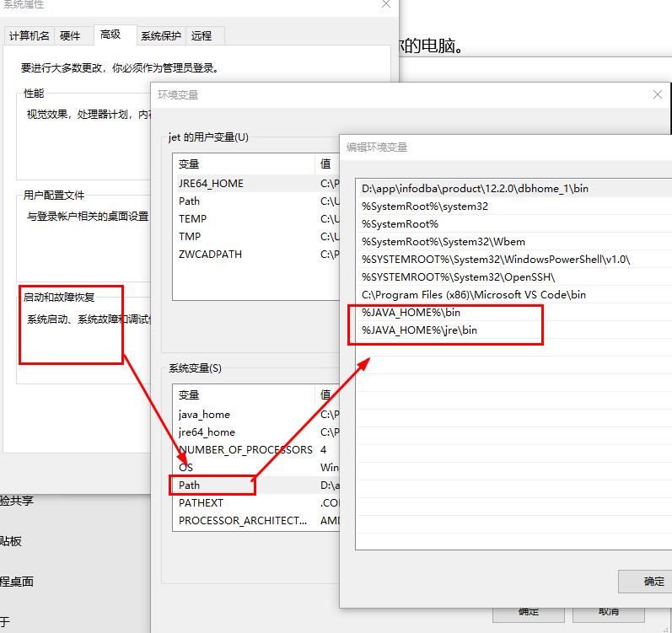Click 确定 in the edit variable dialog

coord(653,581)
